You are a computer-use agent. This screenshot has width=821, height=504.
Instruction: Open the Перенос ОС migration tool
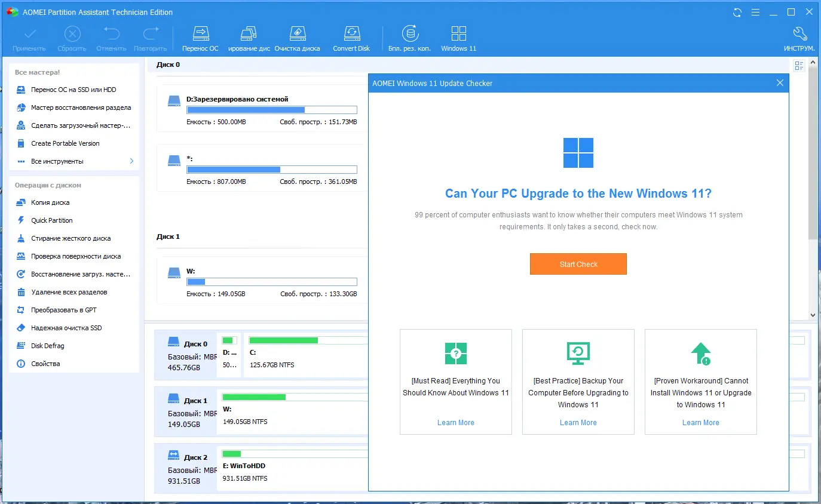tap(201, 39)
